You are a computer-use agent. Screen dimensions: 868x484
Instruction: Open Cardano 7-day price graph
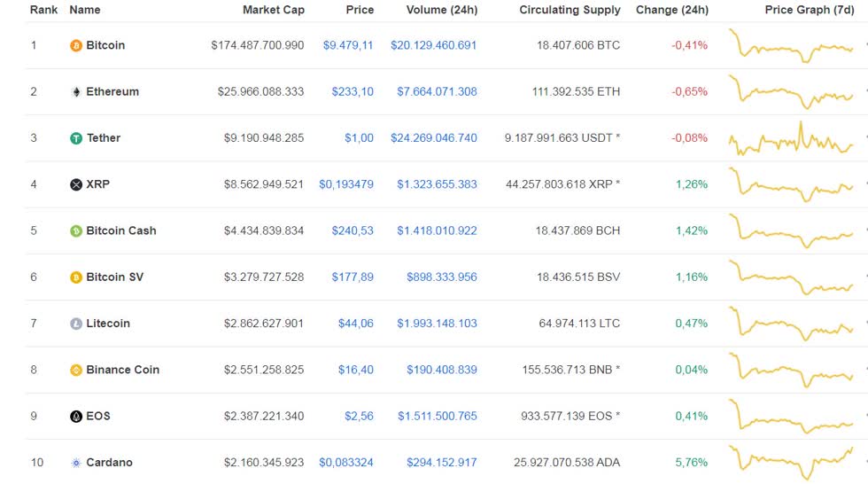tap(791, 463)
